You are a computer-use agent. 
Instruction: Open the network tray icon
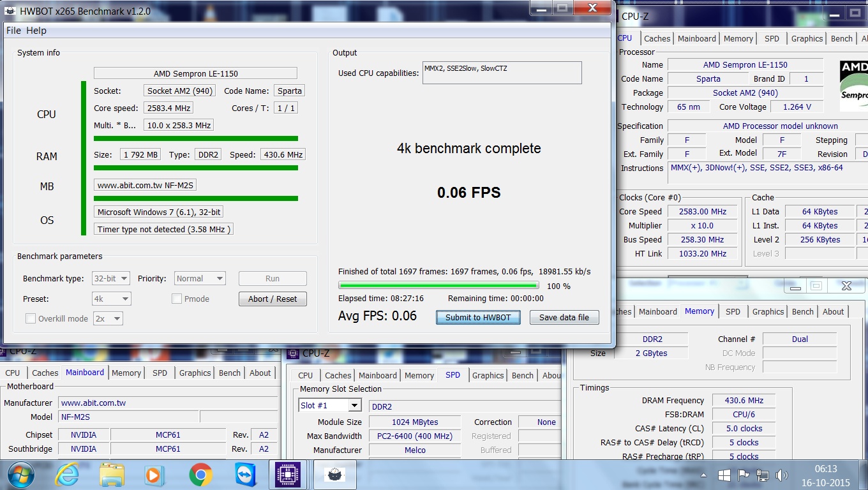763,476
